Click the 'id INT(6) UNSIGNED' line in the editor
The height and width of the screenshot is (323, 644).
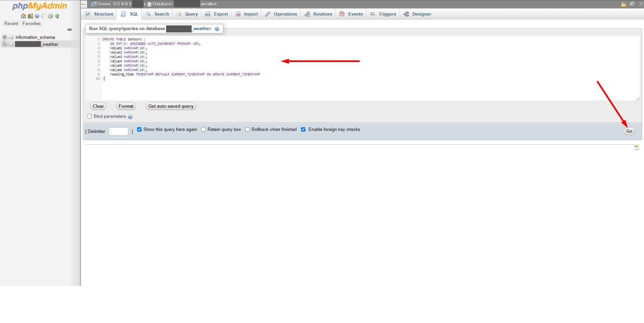point(155,44)
